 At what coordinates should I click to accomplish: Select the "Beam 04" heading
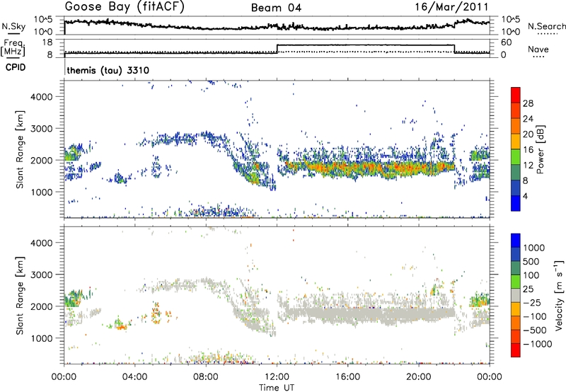276,8
